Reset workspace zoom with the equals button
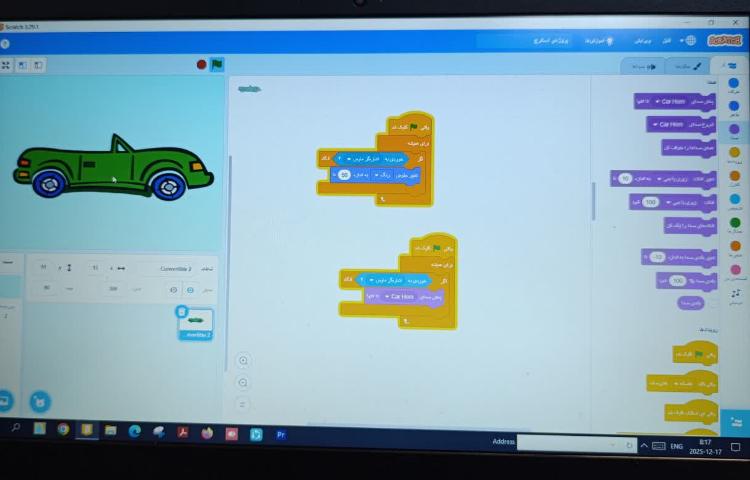The height and width of the screenshot is (480, 750). click(243, 404)
